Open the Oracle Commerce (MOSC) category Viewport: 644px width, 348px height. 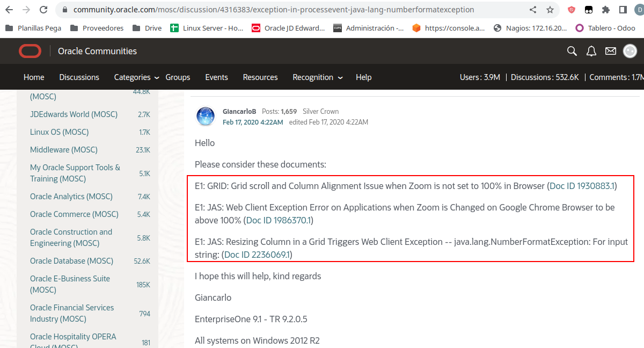click(x=74, y=214)
